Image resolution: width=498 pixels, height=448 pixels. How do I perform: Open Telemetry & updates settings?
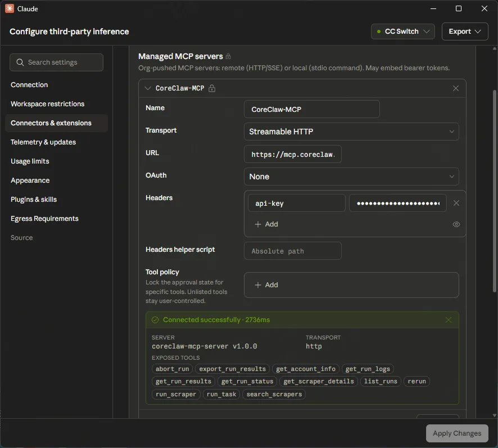coord(43,142)
